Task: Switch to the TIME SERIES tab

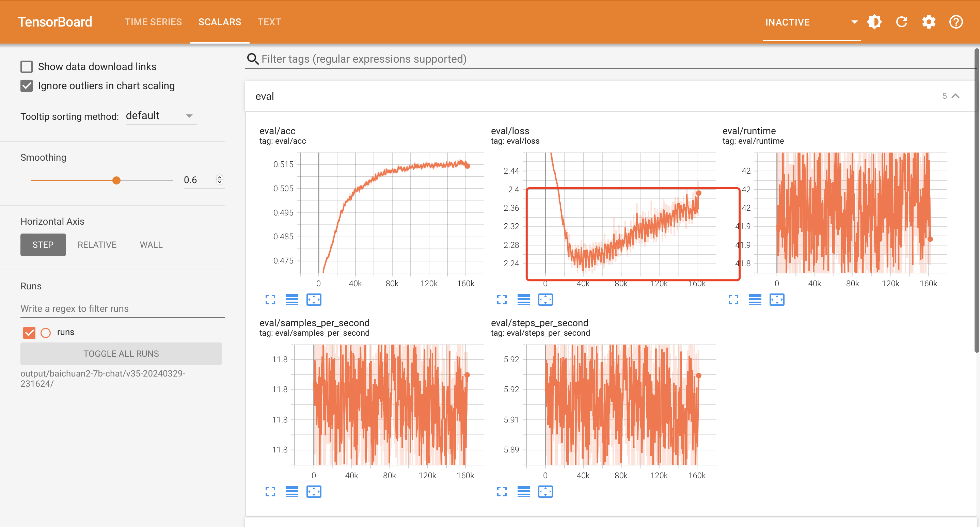Action: pyautogui.click(x=153, y=22)
